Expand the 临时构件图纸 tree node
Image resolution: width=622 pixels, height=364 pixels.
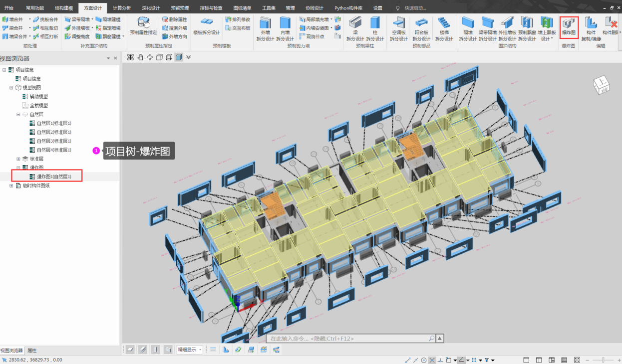11,185
